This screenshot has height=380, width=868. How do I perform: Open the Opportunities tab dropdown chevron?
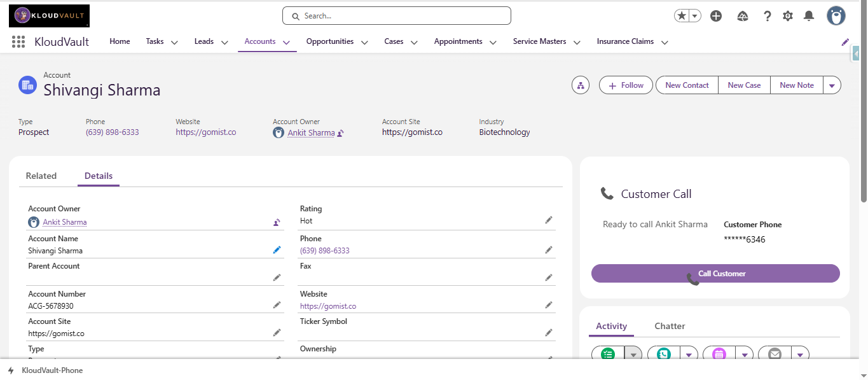(364, 43)
